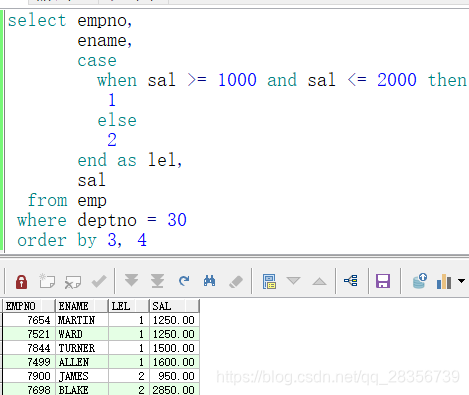Sort by the SAL column header
Screen dimensions: 469x395
pyautogui.click(x=174, y=306)
